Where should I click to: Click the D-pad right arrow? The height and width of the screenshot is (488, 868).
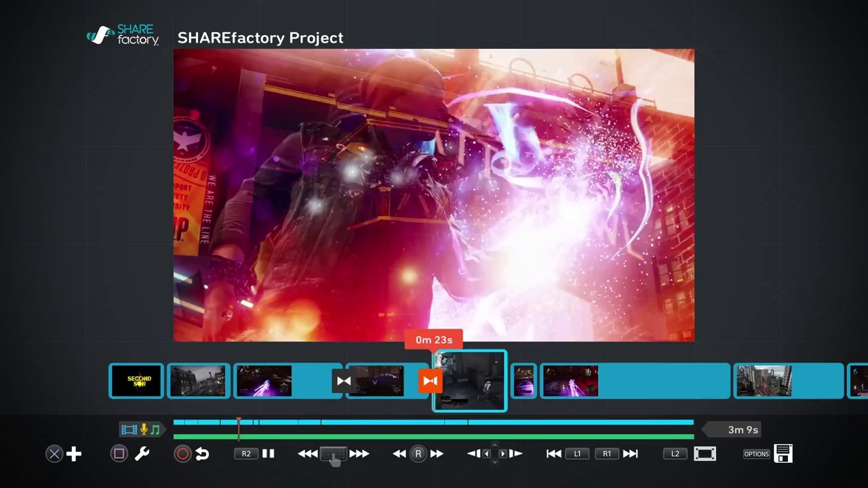pos(502,454)
